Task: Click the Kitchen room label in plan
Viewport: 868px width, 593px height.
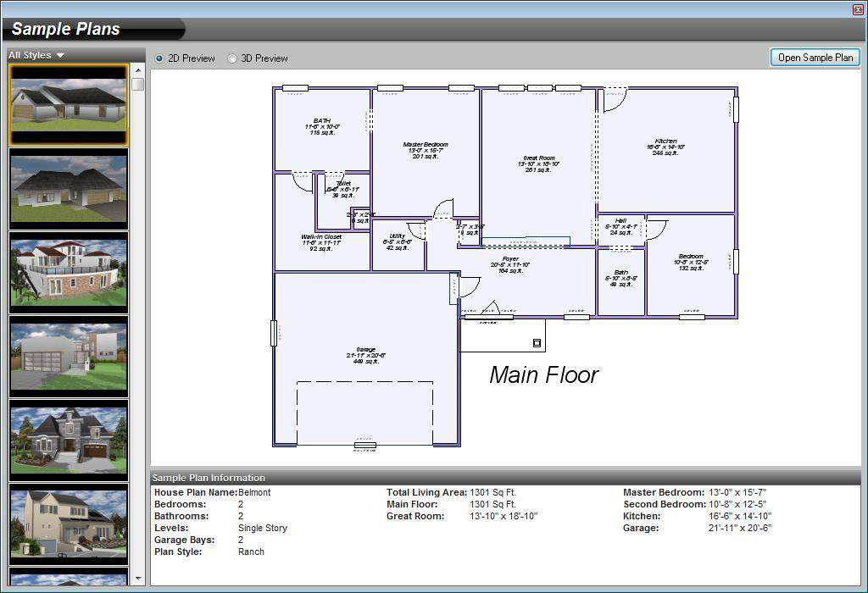Action: tap(665, 147)
